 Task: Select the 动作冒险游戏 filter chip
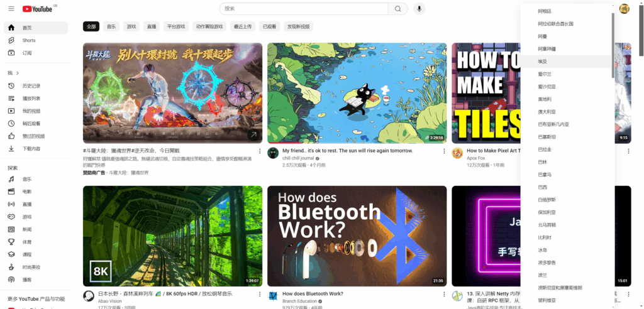209,26
